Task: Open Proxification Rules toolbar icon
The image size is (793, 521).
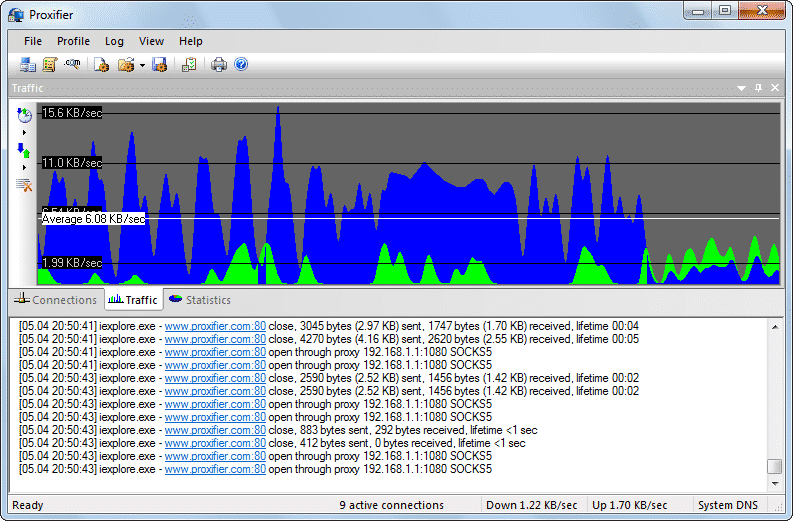Action: 49,65
